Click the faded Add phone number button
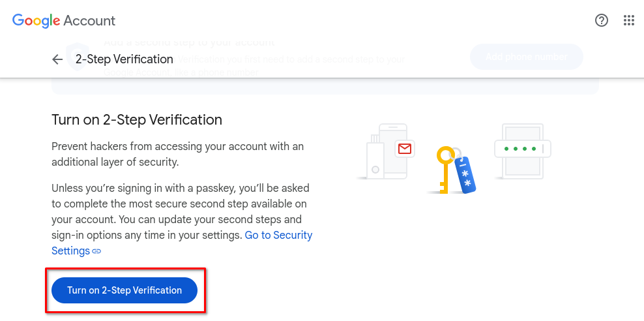Image resolution: width=644 pixels, height=321 pixels. (527, 57)
